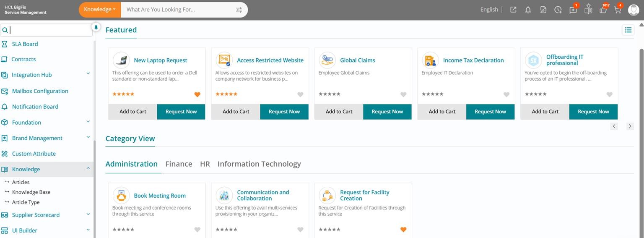644x238 pixels.
Task: Add Income Tax Declaration to cart
Action: tap(442, 112)
